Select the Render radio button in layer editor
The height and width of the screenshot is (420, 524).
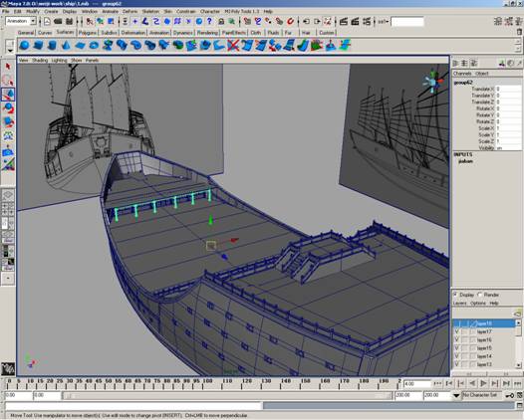[x=480, y=295]
